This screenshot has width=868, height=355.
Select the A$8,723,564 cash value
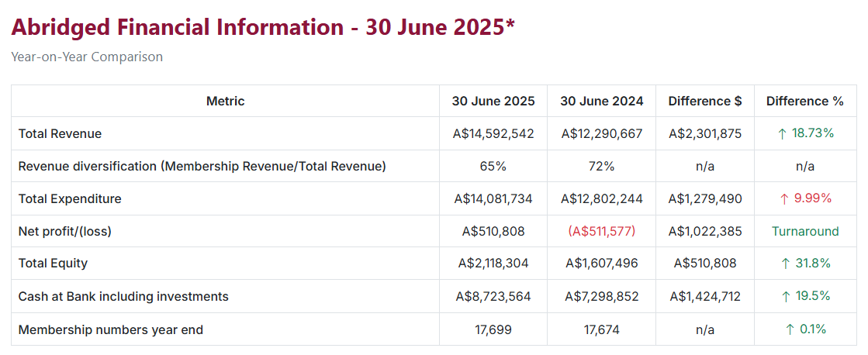(493, 296)
